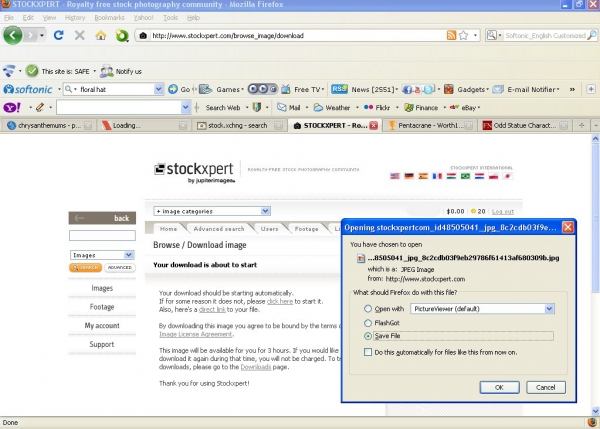The image size is (600, 429).
Task: Open the E-mail Notifier toolbar item
Action: click(x=526, y=89)
